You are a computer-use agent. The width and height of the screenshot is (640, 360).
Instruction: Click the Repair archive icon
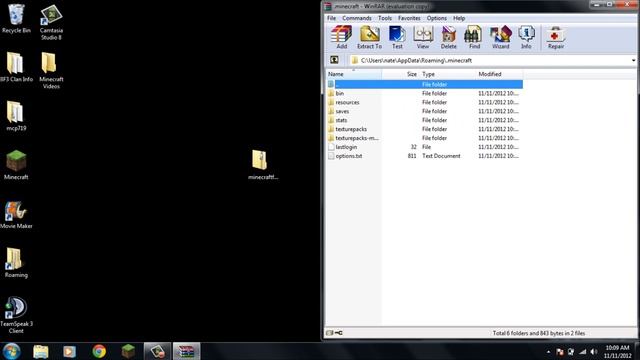pos(556,37)
